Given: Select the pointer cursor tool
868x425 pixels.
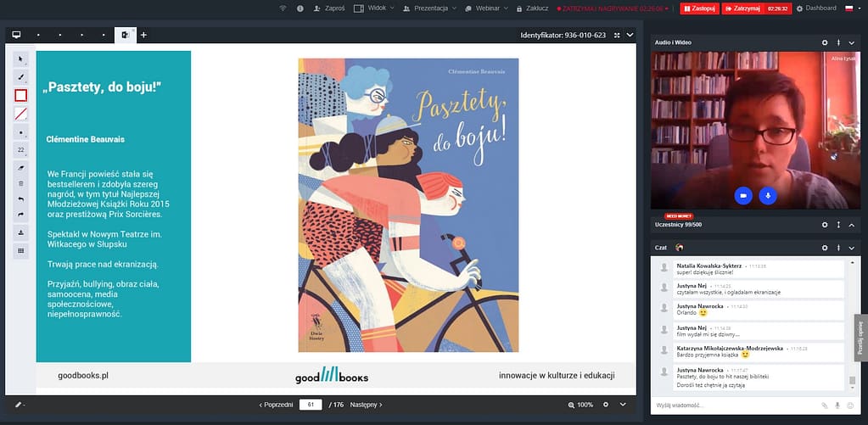Looking at the screenshot, I should (20, 59).
